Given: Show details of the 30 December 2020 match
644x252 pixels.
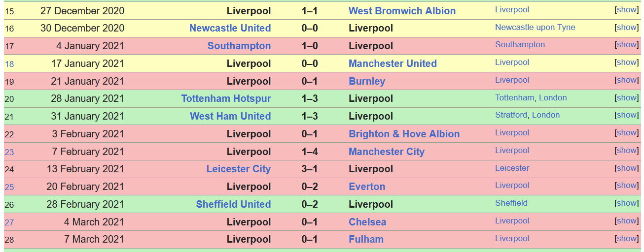Looking at the screenshot, I should click(x=627, y=28).
